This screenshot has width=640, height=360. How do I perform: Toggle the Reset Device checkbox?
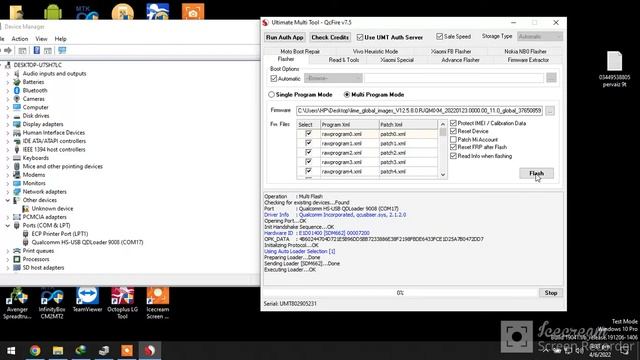coord(453,131)
